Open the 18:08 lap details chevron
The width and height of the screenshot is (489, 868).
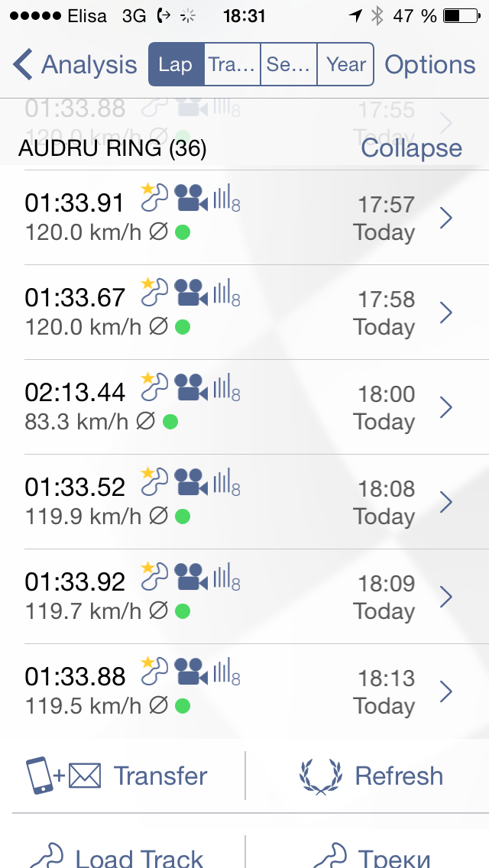coord(447,502)
